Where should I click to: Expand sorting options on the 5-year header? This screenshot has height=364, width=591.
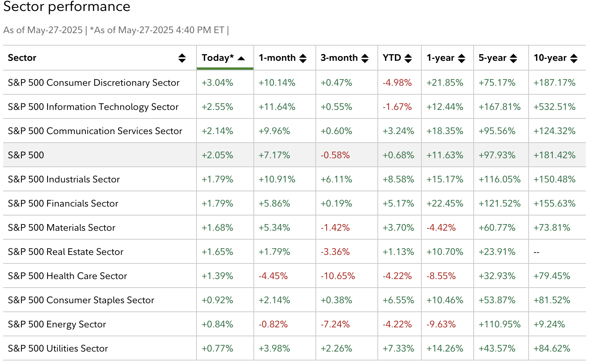tap(514, 58)
